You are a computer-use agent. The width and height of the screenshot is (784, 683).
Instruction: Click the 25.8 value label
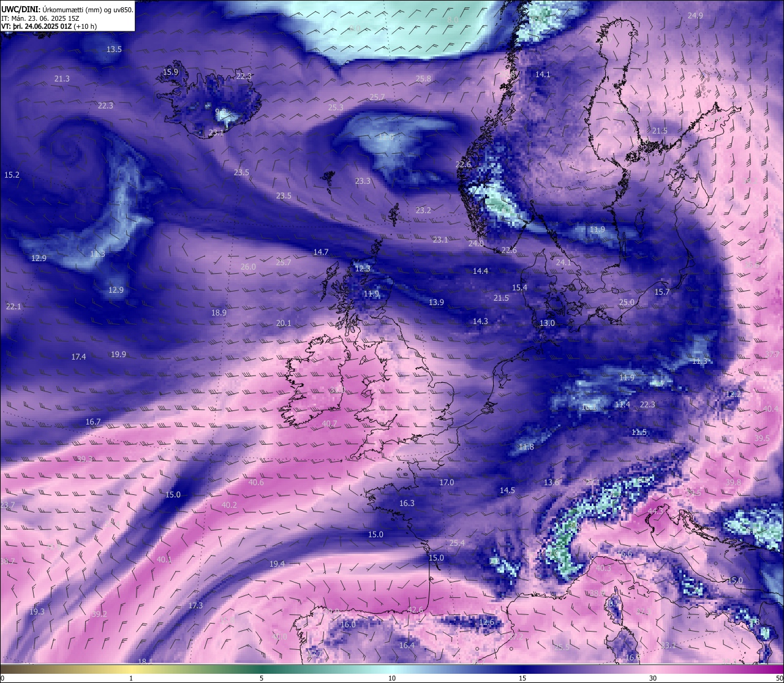[423, 79]
